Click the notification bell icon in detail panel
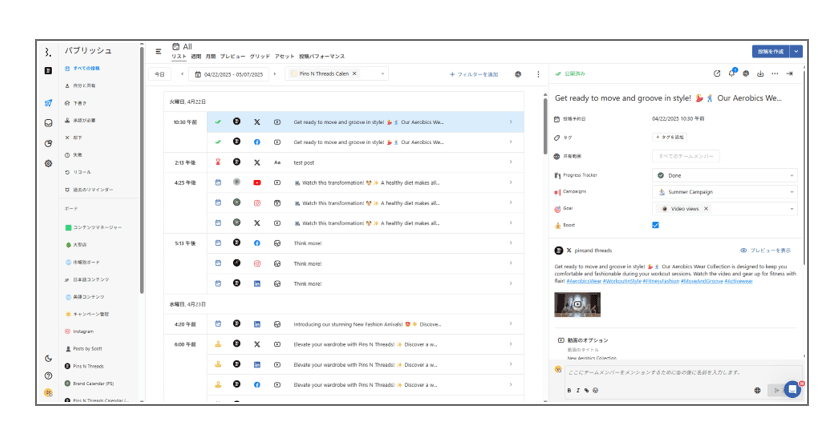This screenshot has height=432, width=831. (x=732, y=73)
